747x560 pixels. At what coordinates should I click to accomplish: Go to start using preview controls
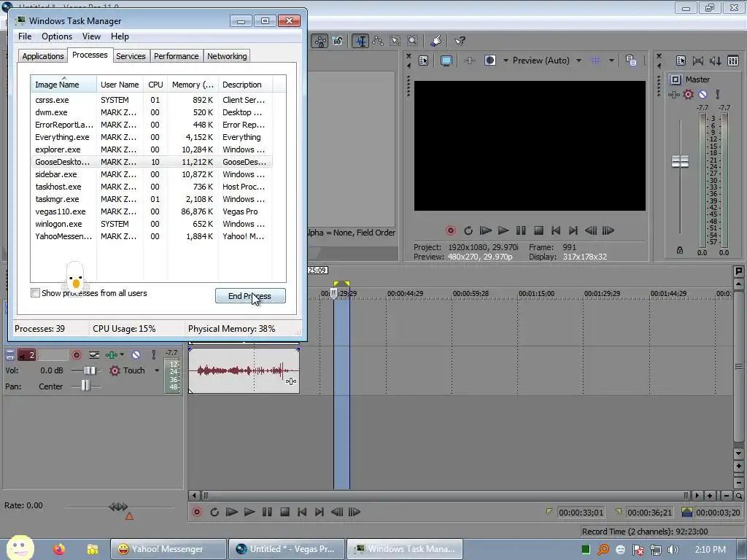[555, 230]
